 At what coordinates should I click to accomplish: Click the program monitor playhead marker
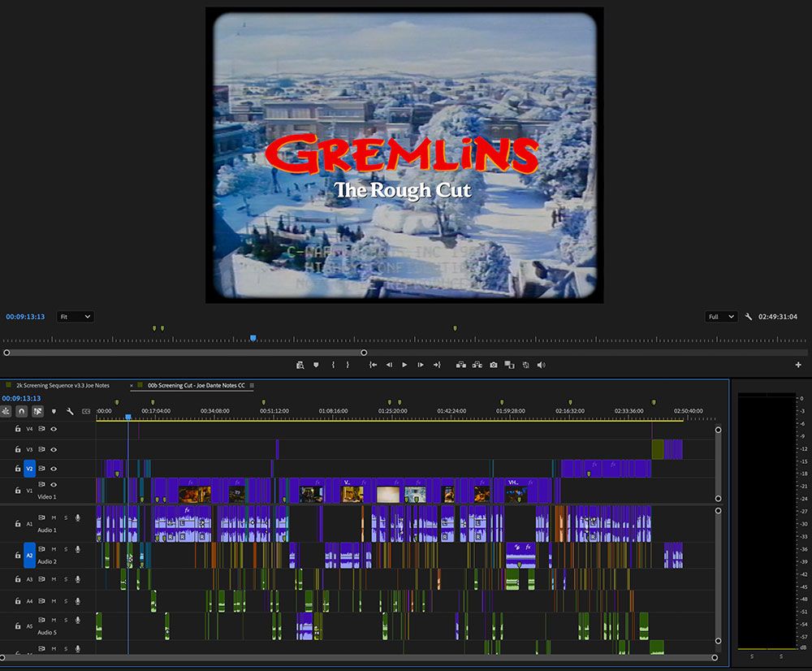tap(253, 338)
